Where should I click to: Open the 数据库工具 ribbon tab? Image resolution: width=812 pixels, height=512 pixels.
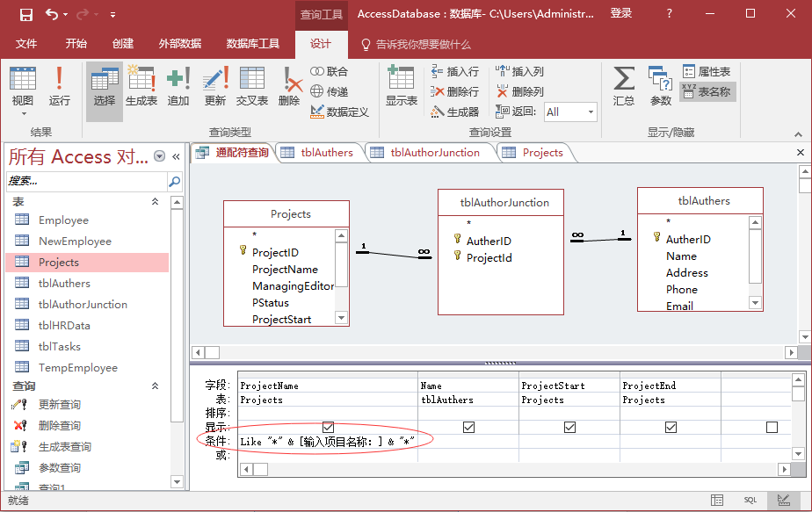[253, 44]
